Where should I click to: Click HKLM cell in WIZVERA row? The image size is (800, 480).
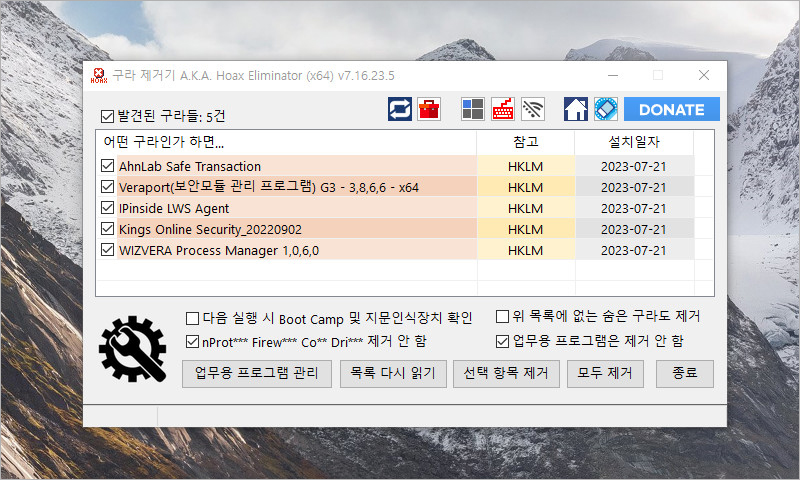tap(526, 250)
